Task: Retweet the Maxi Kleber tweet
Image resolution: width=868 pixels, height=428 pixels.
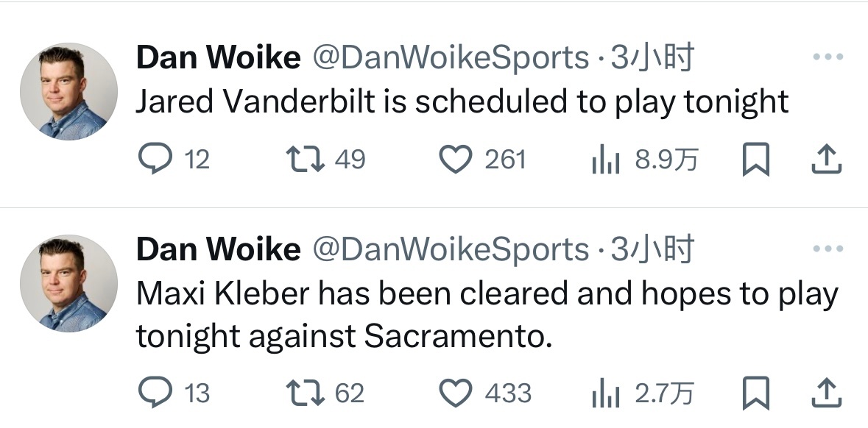Action: (304, 393)
